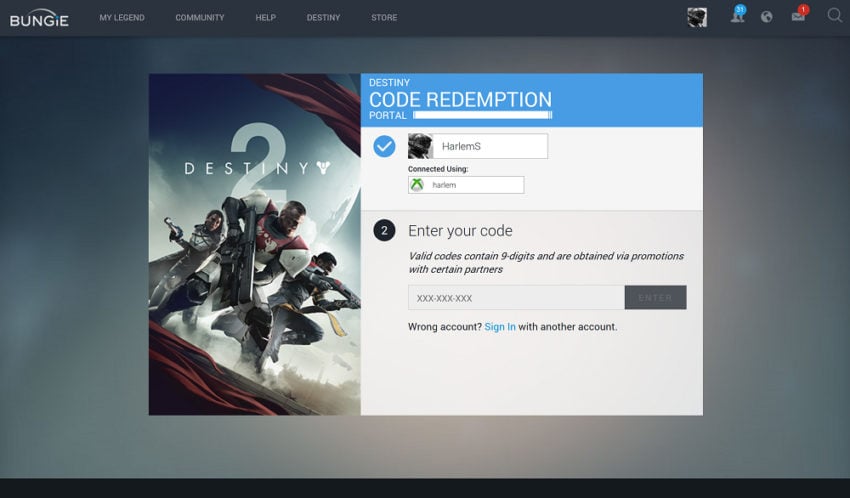Click the Sign In link
The image size is (850, 498).
(x=500, y=327)
